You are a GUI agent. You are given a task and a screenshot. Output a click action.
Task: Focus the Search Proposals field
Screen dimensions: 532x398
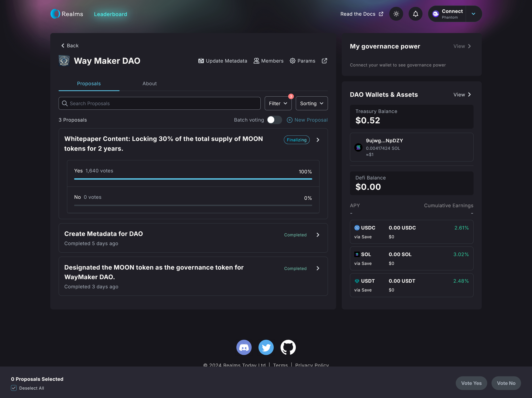[x=160, y=103]
